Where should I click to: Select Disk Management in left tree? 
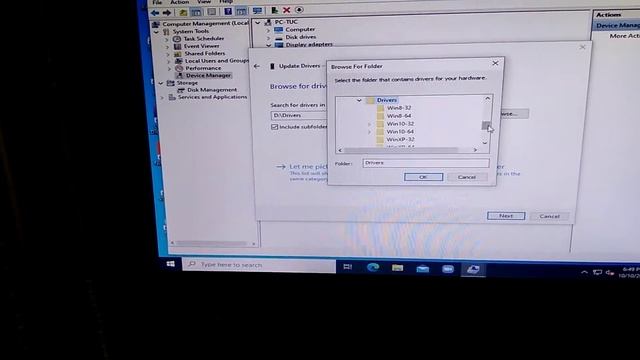[212, 90]
